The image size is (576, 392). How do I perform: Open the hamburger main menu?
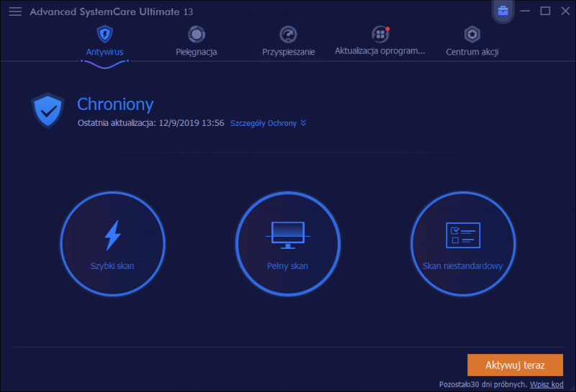(15, 12)
